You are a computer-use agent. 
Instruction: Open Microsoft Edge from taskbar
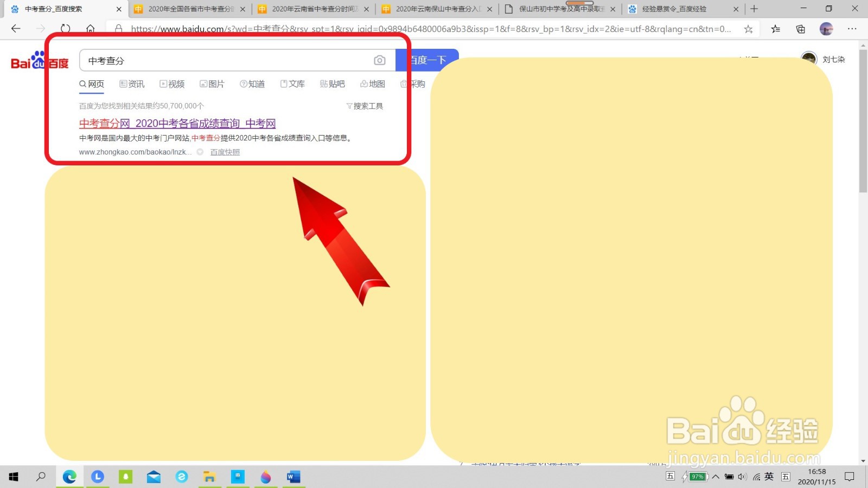[x=69, y=477]
